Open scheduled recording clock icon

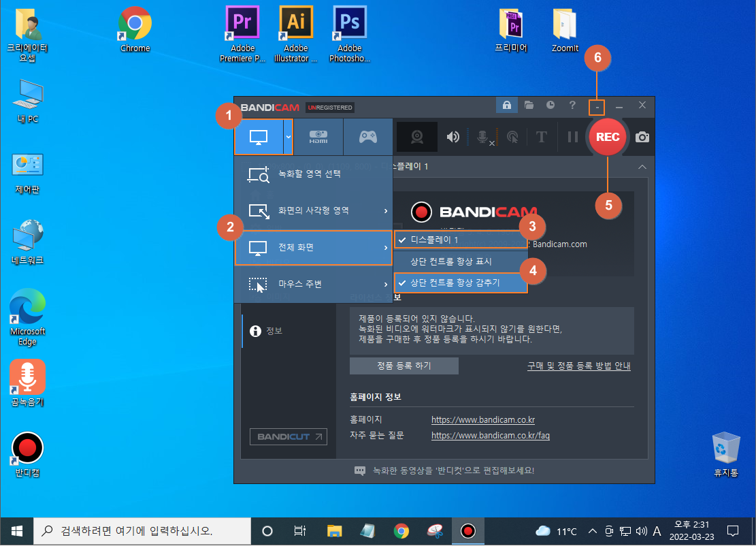(550, 105)
